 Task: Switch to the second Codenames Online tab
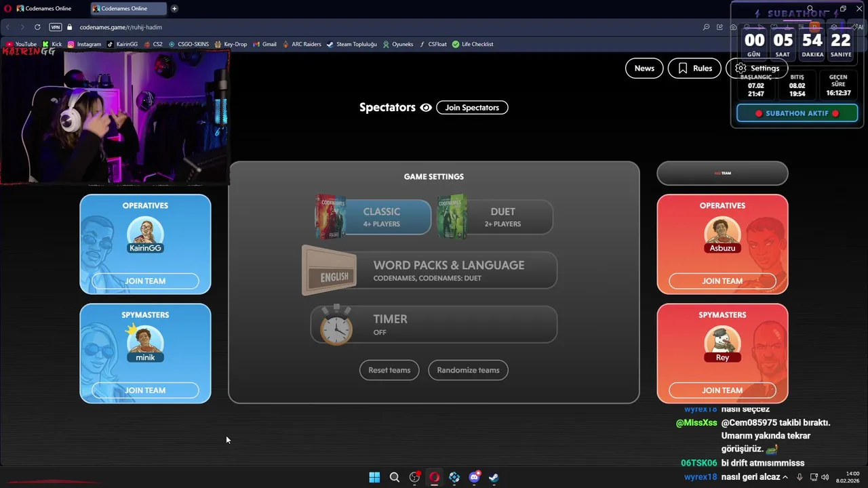128,9
